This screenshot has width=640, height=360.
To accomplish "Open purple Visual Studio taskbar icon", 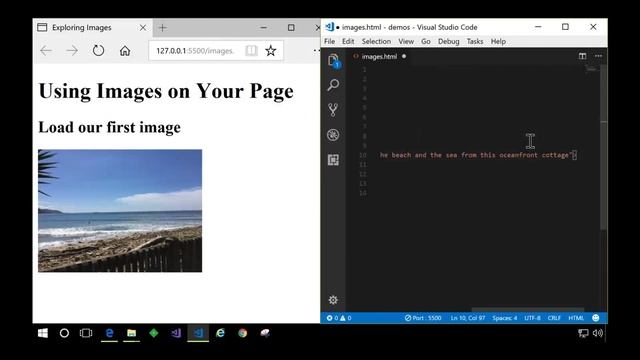I will [x=176, y=333].
